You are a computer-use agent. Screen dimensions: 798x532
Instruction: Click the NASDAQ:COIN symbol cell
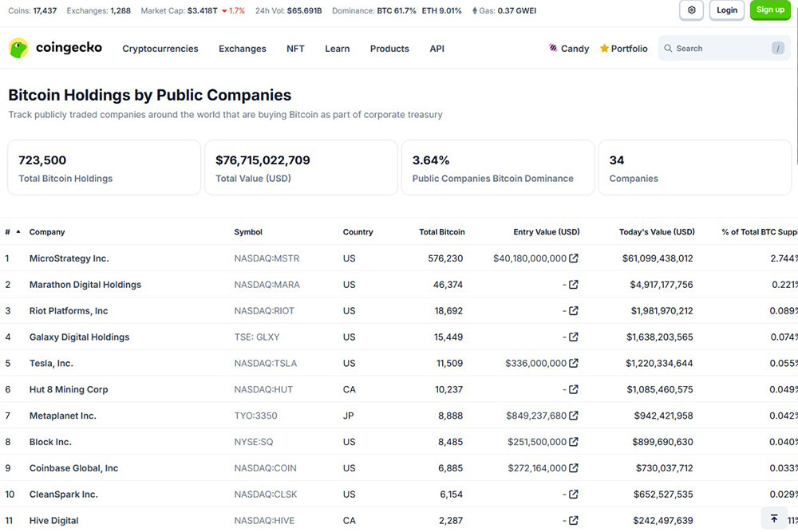click(x=265, y=468)
